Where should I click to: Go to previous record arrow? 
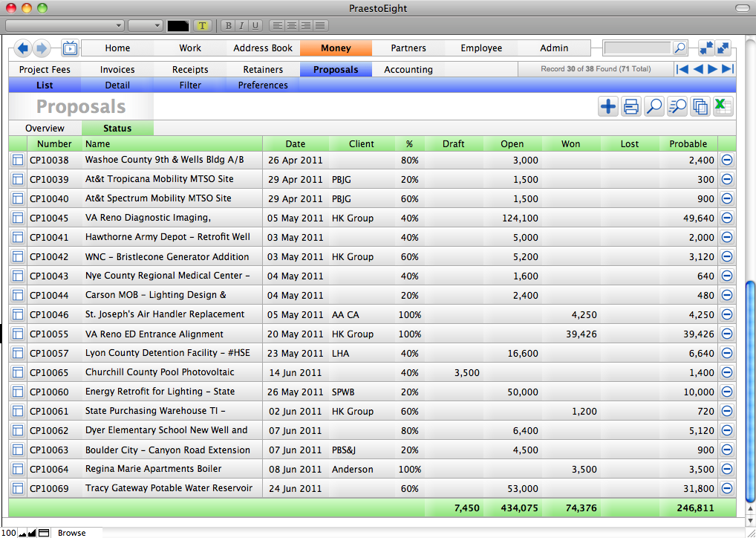click(x=697, y=69)
